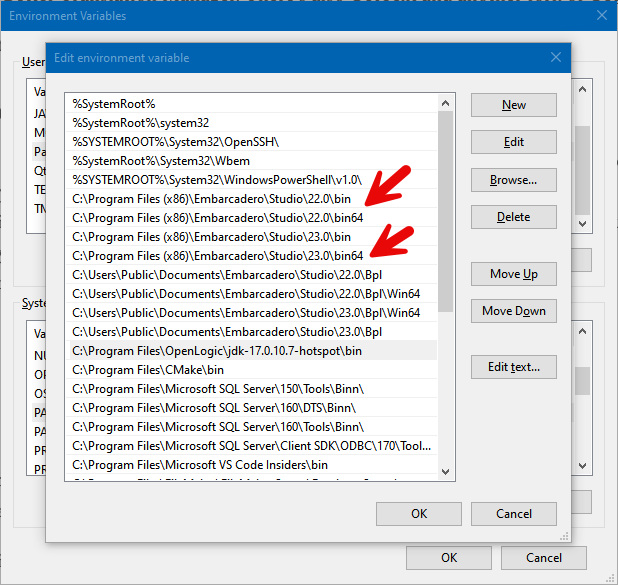Click path list scroll up arrow
Screen dimensions: 618x585
(x=445, y=103)
